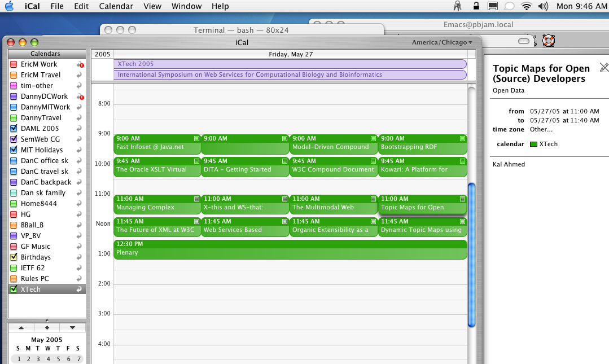
Task: Click the blue day view scrollbar thumb
Action: 471,255
